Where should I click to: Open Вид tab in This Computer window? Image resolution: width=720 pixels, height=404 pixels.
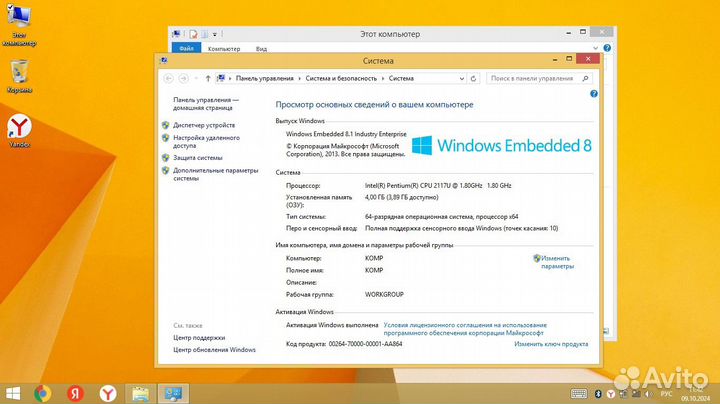click(261, 49)
